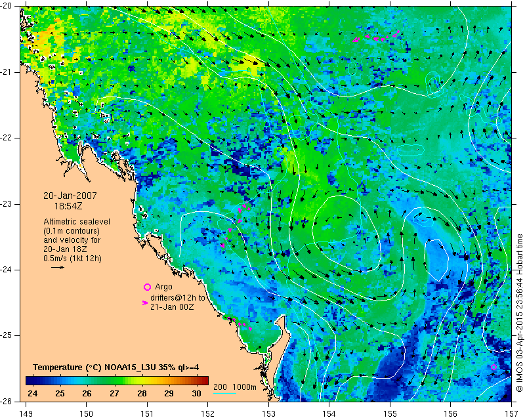The width and height of the screenshot is (525, 420).
Task: Click the 'drifters@12h to' legend text
Action: [x=178, y=298]
